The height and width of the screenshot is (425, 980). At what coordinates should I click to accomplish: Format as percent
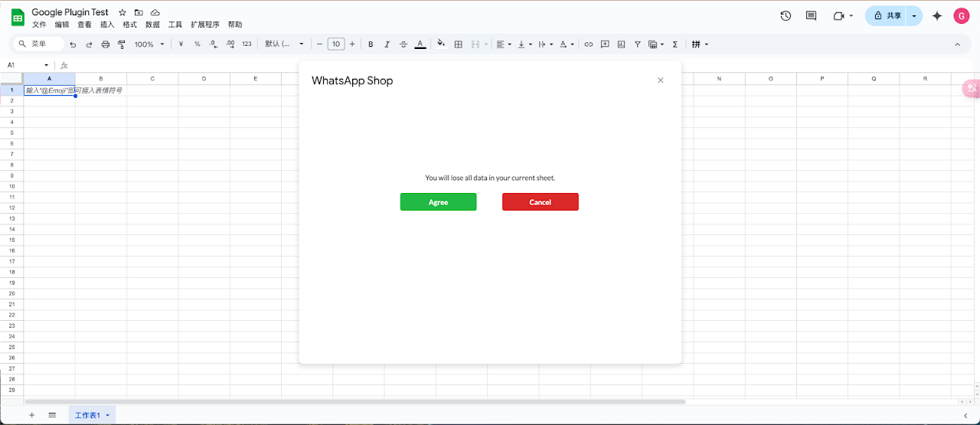(x=197, y=44)
